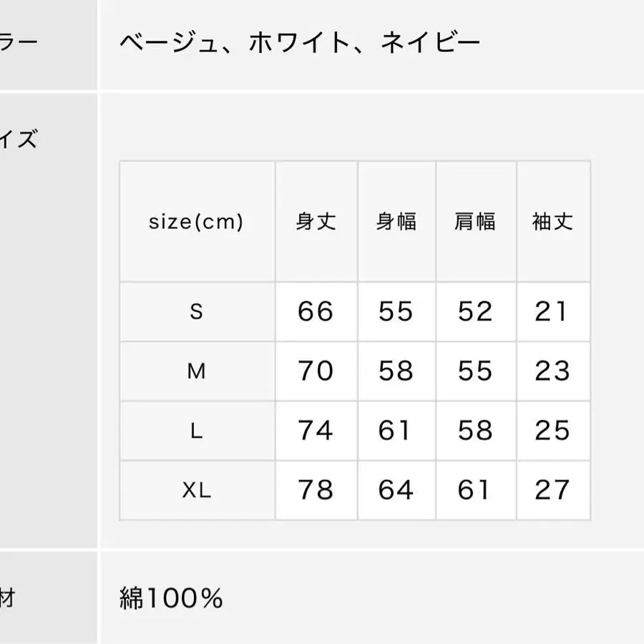Select the M 身丈 value 70

[316, 371]
